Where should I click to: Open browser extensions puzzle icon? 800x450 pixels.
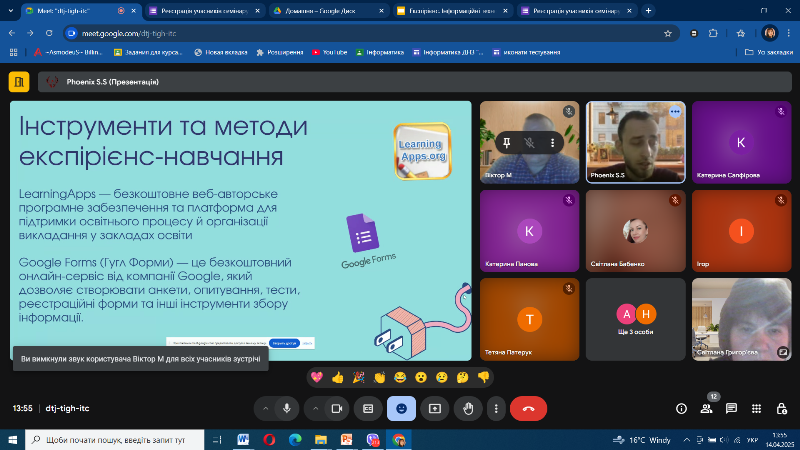click(x=713, y=34)
